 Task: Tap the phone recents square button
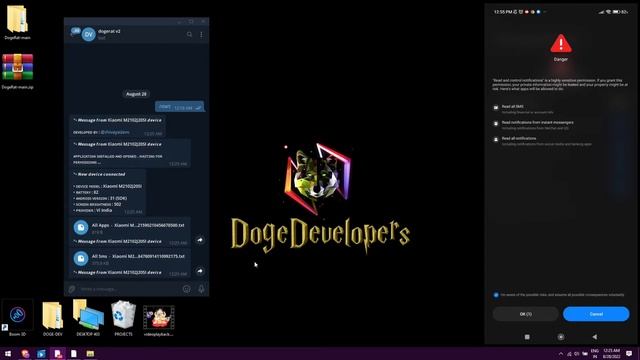pos(527,337)
